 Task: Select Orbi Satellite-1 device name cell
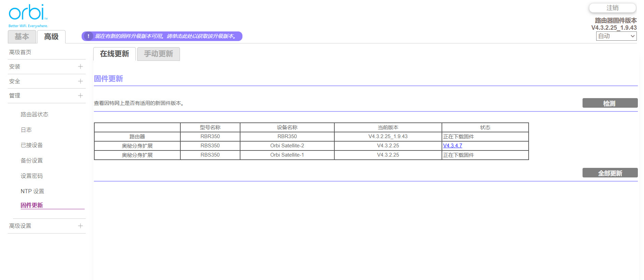click(287, 155)
